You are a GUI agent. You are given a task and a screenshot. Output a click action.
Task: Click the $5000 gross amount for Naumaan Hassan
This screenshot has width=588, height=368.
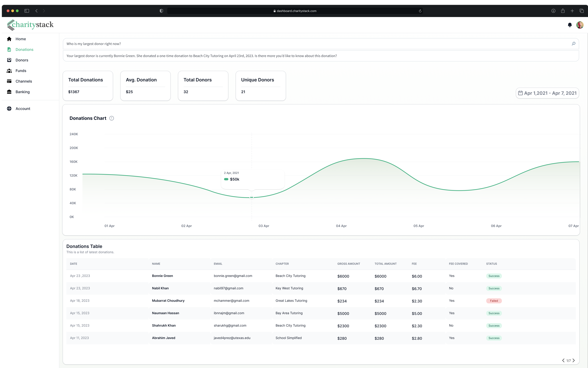(343, 313)
